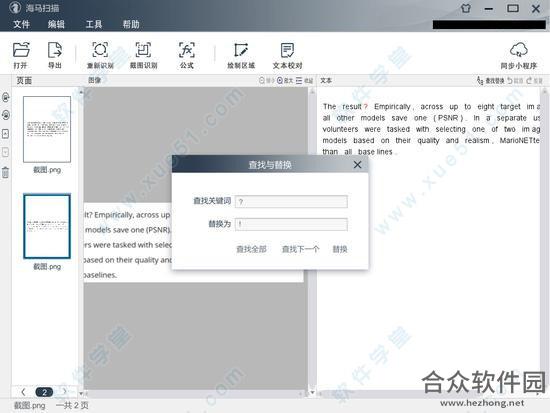Click the 查找下一个 button
Image resolution: width=550 pixels, height=413 pixels.
[301, 249]
